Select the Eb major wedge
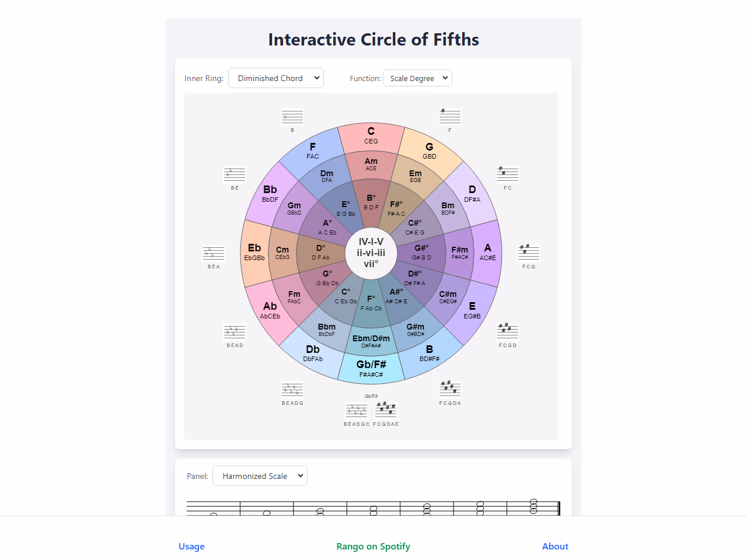The height and width of the screenshot is (560, 747). pos(254,253)
